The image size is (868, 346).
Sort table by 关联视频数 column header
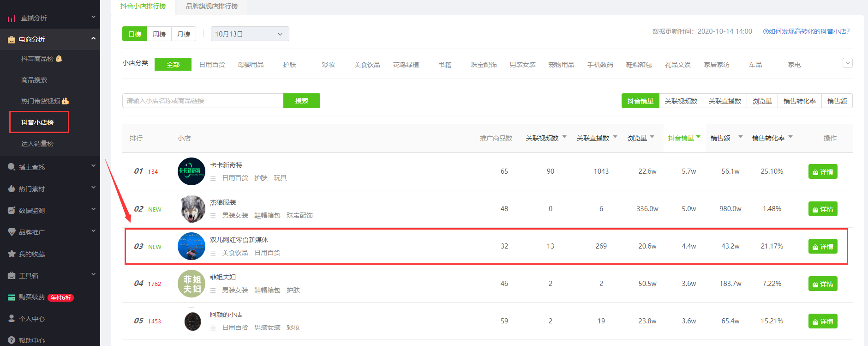(x=546, y=138)
